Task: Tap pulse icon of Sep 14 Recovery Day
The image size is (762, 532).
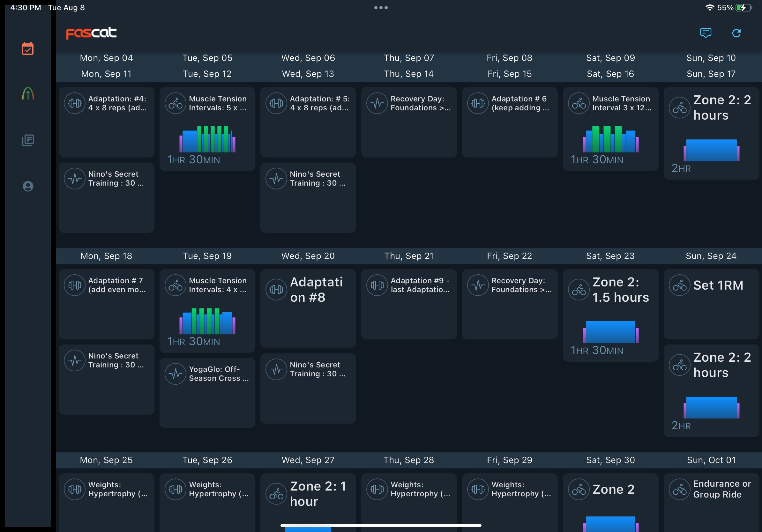Action: tap(377, 103)
